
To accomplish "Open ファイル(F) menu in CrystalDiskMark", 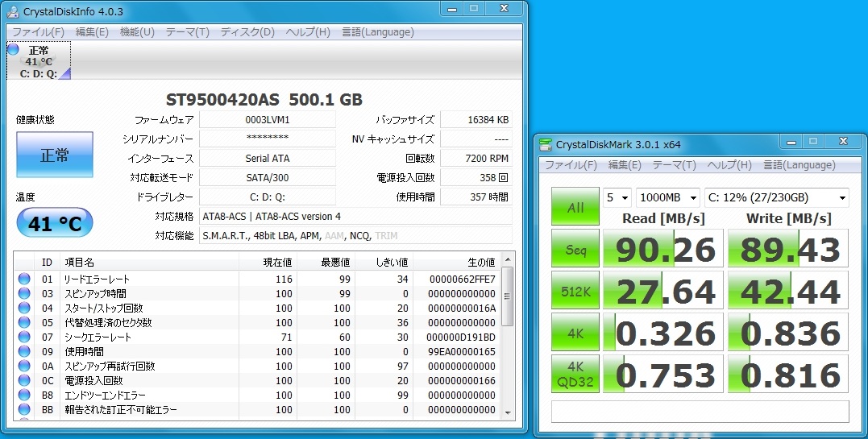I will coord(571,165).
